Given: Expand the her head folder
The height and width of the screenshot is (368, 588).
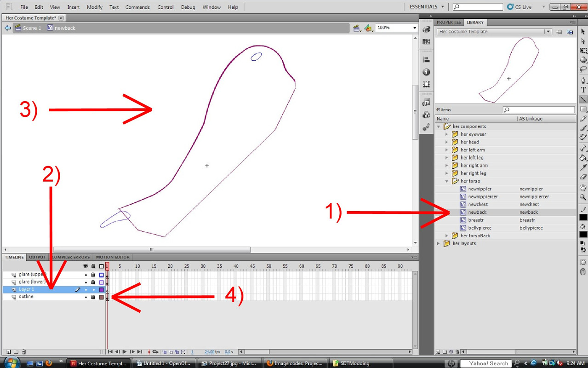Looking at the screenshot, I should click(x=446, y=142).
